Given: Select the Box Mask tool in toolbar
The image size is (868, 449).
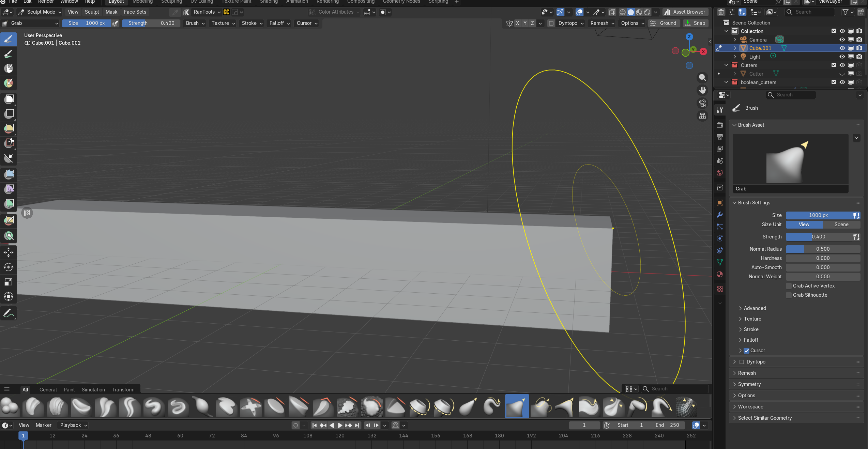Looking at the screenshot, I should pyautogui.click(x=9, y=99).
